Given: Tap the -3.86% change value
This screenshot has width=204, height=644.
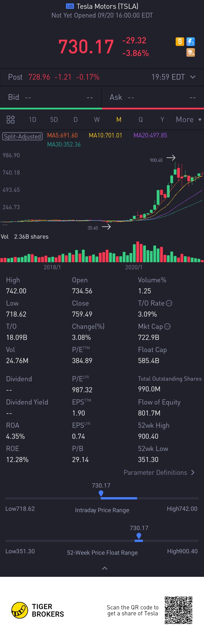Looking at the screenshot, I should coord(135,53).
